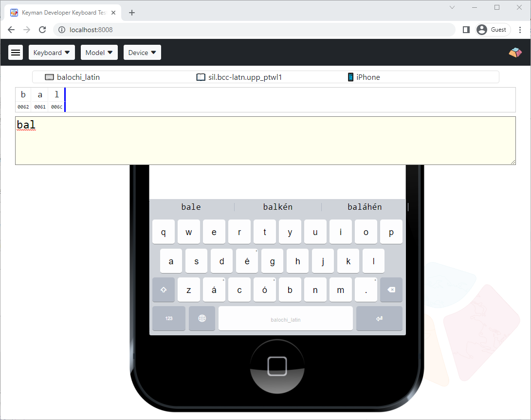
Task: Select the iPhone device label
Action: (x=368, y=77)
